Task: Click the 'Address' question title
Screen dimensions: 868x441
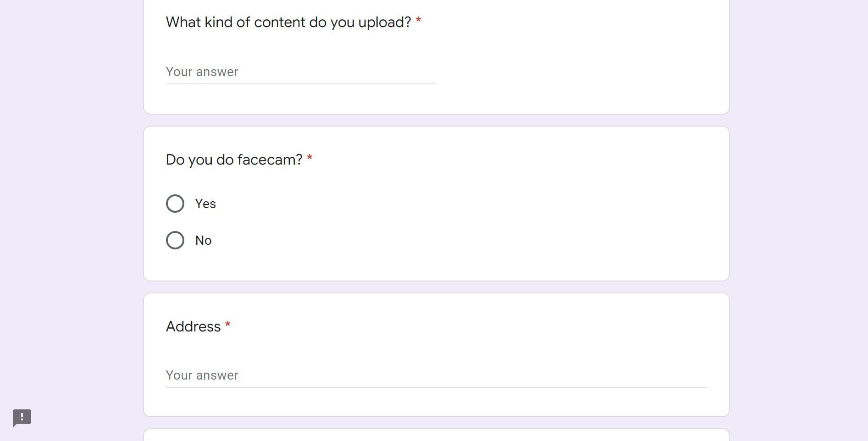Action: click(x=193, y=326)
